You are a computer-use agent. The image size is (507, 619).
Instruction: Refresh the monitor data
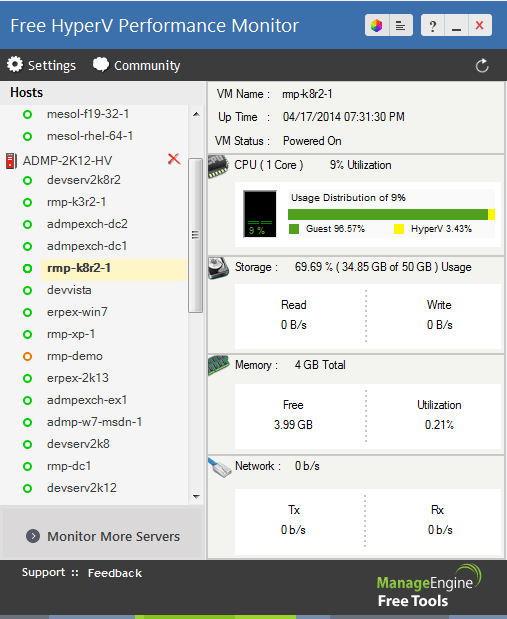click(x=482, y=66)
